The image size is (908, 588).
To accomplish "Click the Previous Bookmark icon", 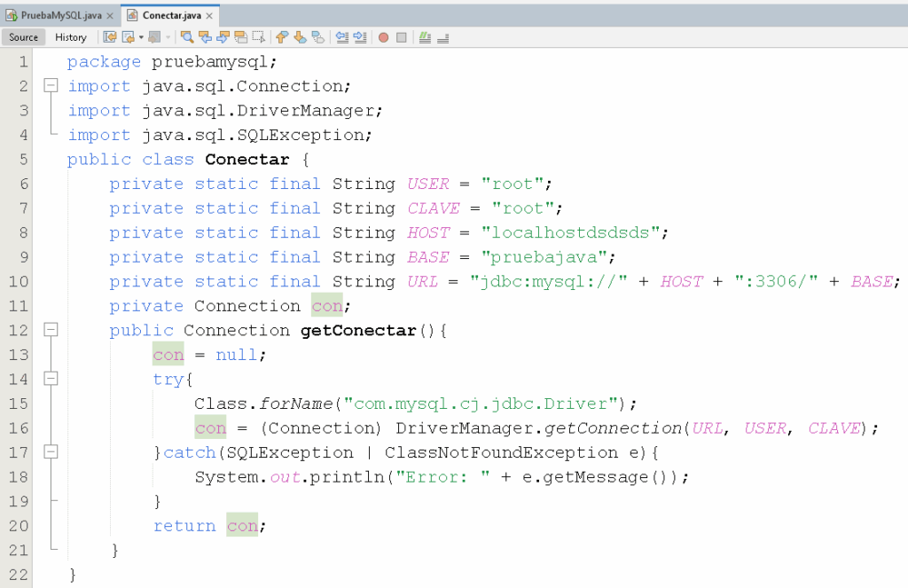I will click(282, 36).
